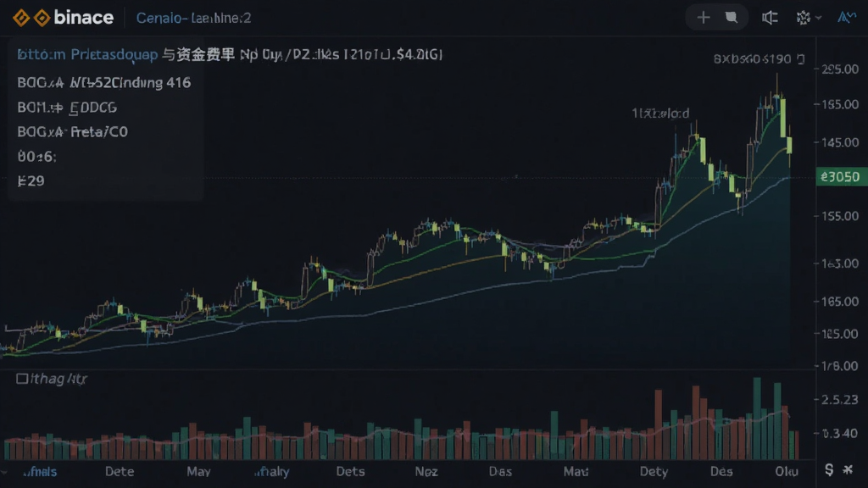Click the BOM EDDCG legend row
The height and width of the screenshot is (488, 868).
(x=67, y=108)
